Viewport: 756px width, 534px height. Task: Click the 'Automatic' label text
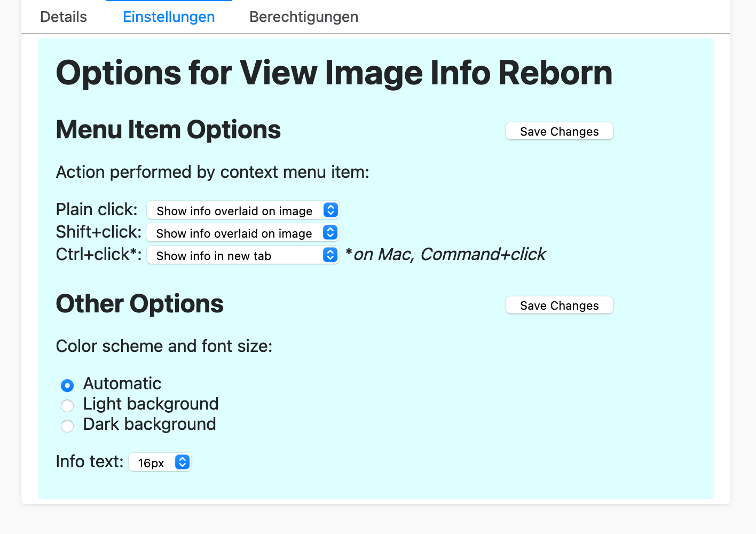point(122,384)
